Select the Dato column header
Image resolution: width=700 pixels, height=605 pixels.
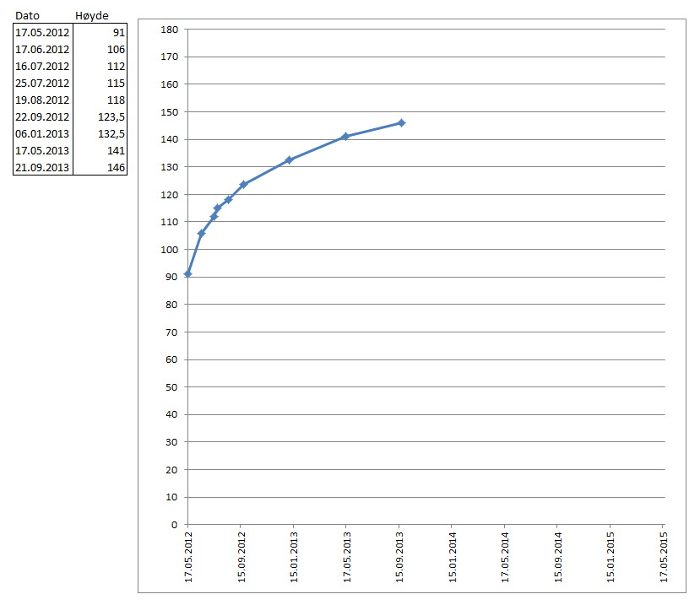(27, 16)
